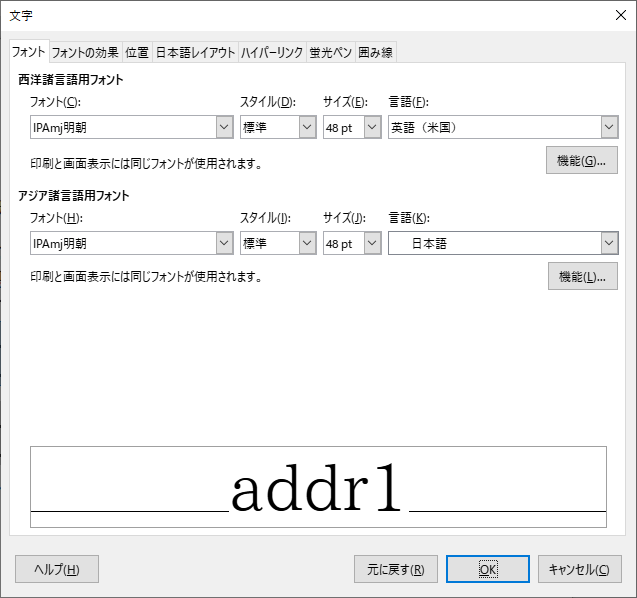Click the 西洋諸言語用フォント section heading
The width and height of the screenshot is (637, 598).
coord(71,80)
